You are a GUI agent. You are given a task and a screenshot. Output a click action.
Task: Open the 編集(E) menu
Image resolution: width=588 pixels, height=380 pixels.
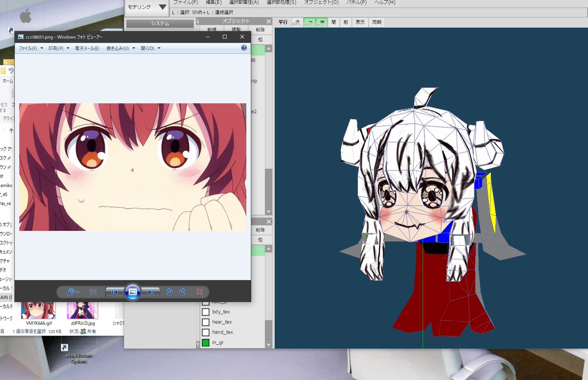[x=214, y=2]
